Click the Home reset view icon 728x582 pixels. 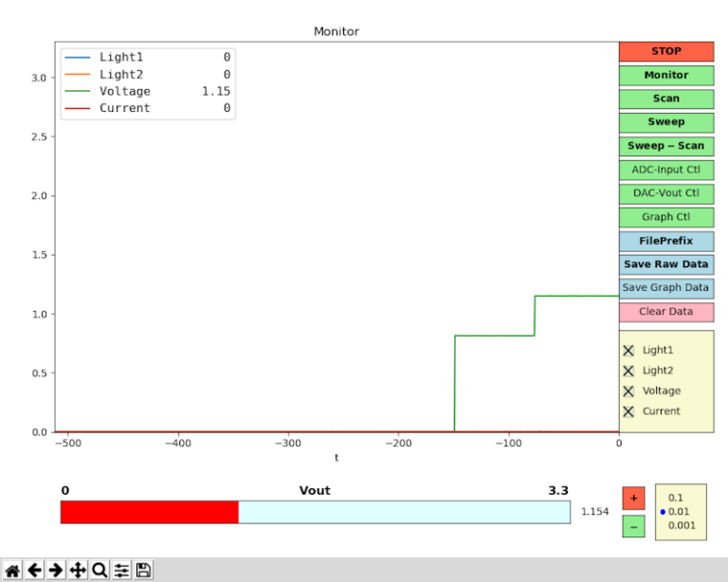[13, 570]
